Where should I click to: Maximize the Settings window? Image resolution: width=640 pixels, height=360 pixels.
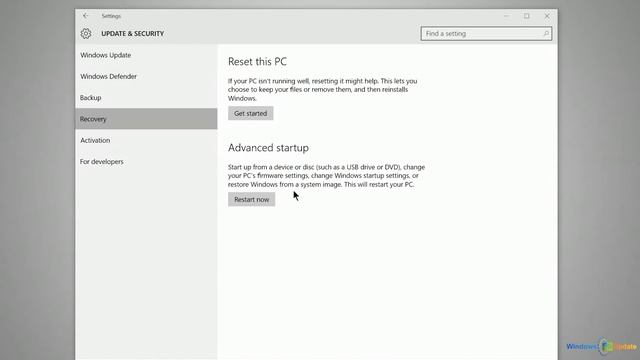click(x=527, y=16)
